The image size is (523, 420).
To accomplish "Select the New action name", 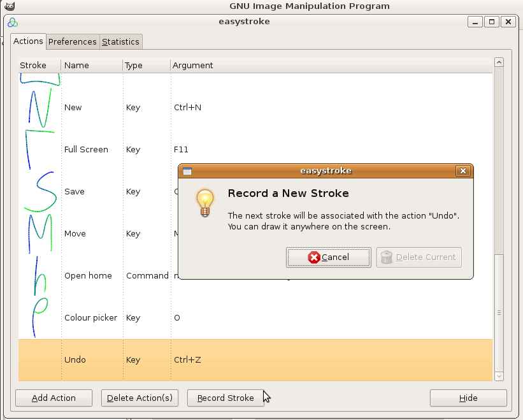I will tap(73, 108).
